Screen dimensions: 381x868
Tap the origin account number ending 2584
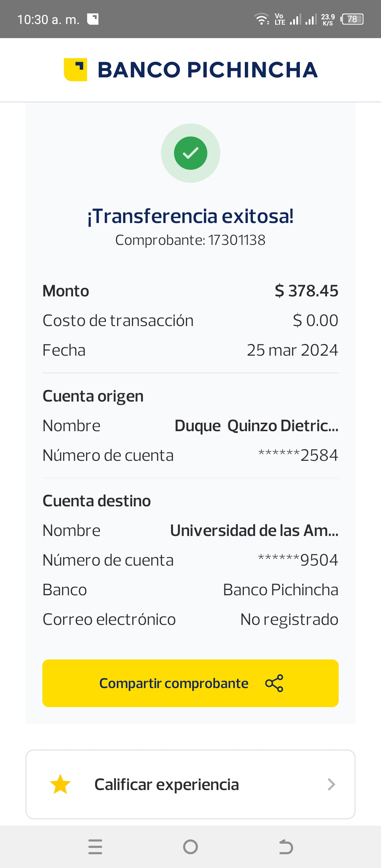(298, 455)
